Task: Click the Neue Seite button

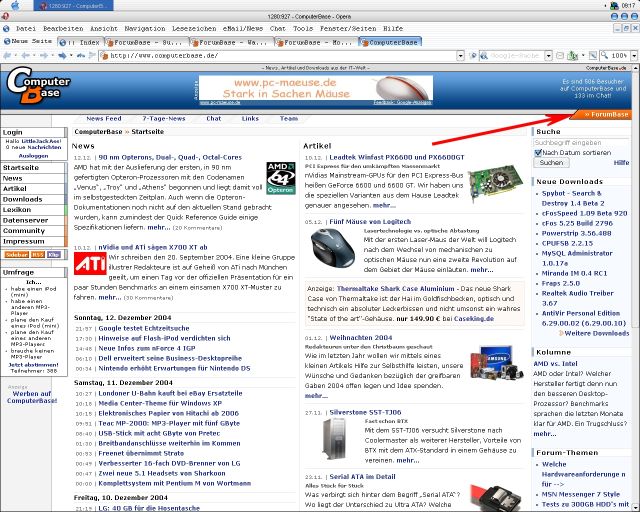Action: tap(28, 41)
